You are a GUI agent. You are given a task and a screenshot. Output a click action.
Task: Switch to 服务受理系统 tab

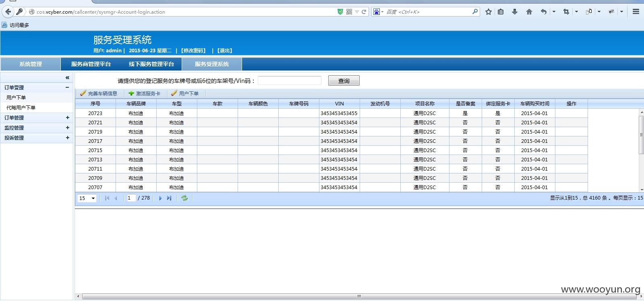pos(212,64)
